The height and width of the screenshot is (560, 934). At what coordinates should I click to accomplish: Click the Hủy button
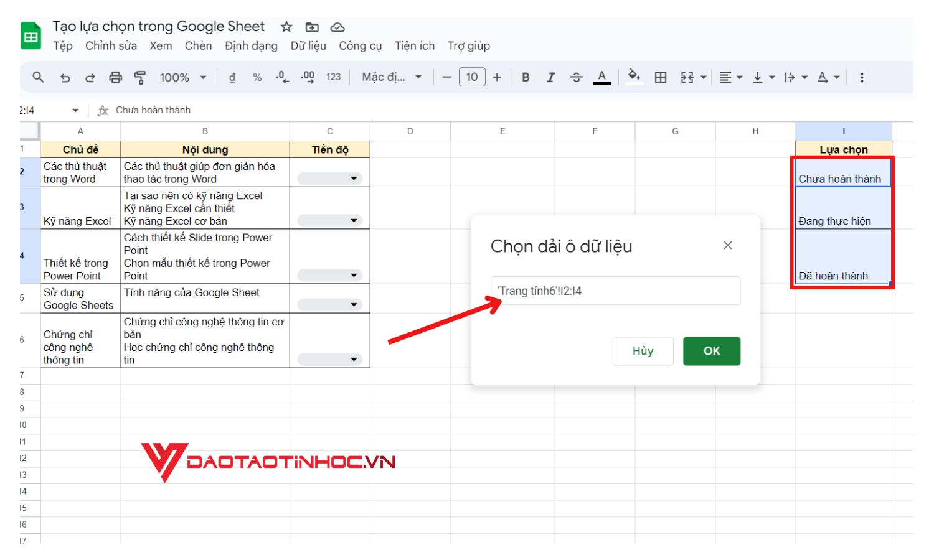(x=643, y=351)
